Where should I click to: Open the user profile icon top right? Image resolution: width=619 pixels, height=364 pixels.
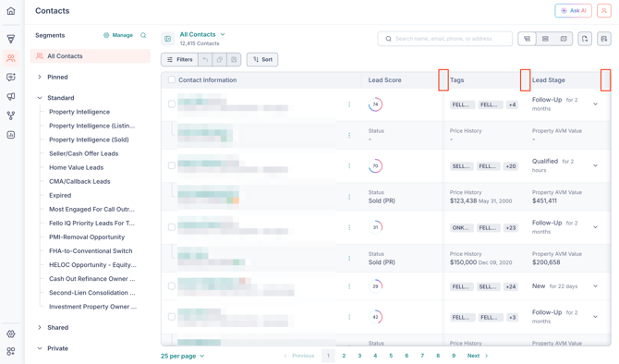(603, 11)
